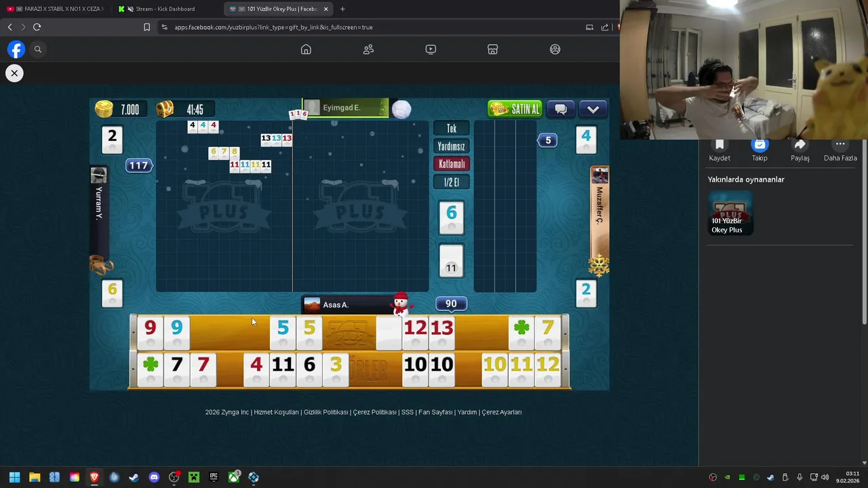This screenshot has width=868, height=488.
Task: Open Steam from taskbar
Action: click(x=134, y=477)
